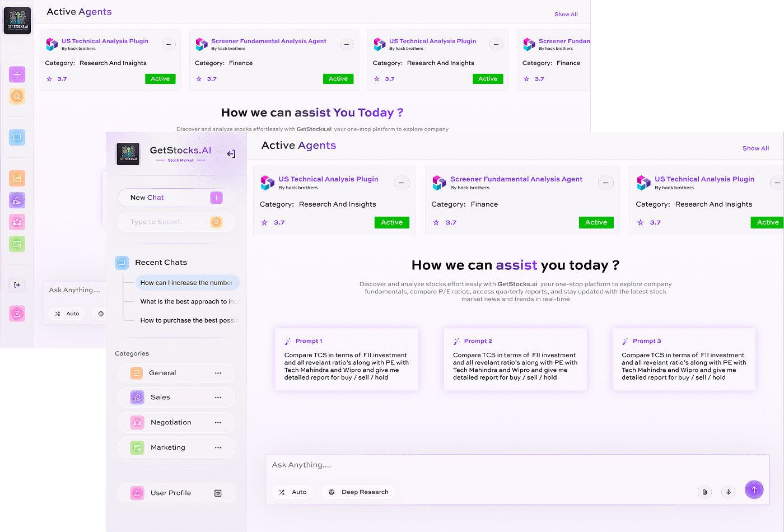Click the 'How we can assist you today ?' heading in the front window
This screenshot has width=784, height=532.
coord(515,265)
